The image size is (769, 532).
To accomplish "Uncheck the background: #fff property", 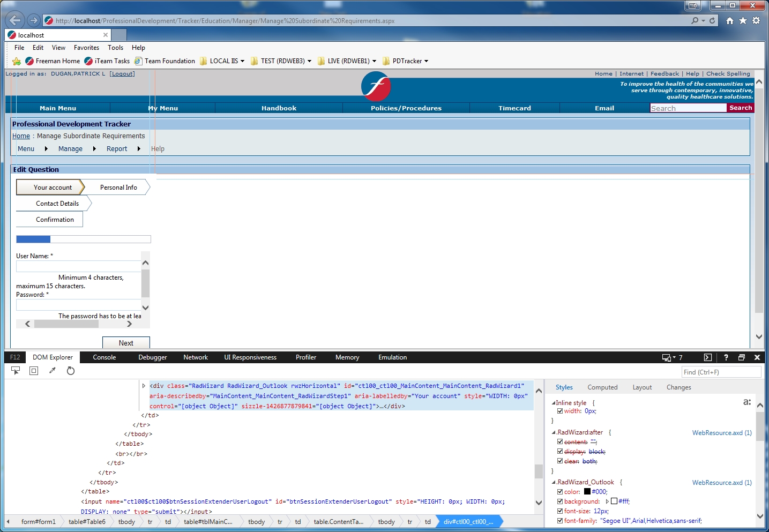I will (560, 501).
